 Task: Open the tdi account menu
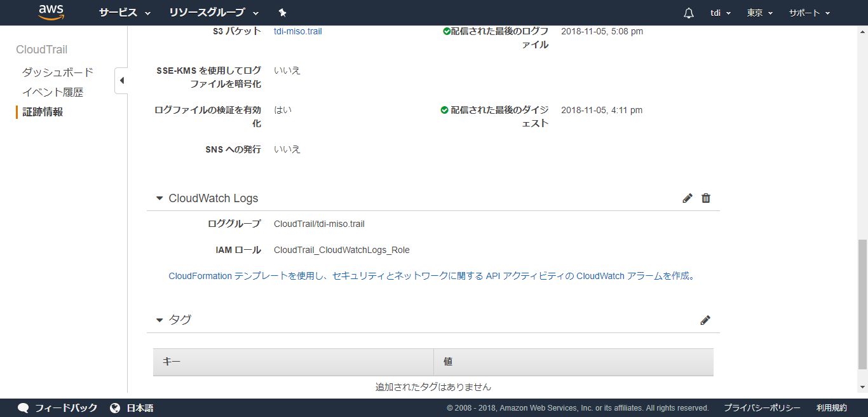pyautogui.click(x=720, y=13)
